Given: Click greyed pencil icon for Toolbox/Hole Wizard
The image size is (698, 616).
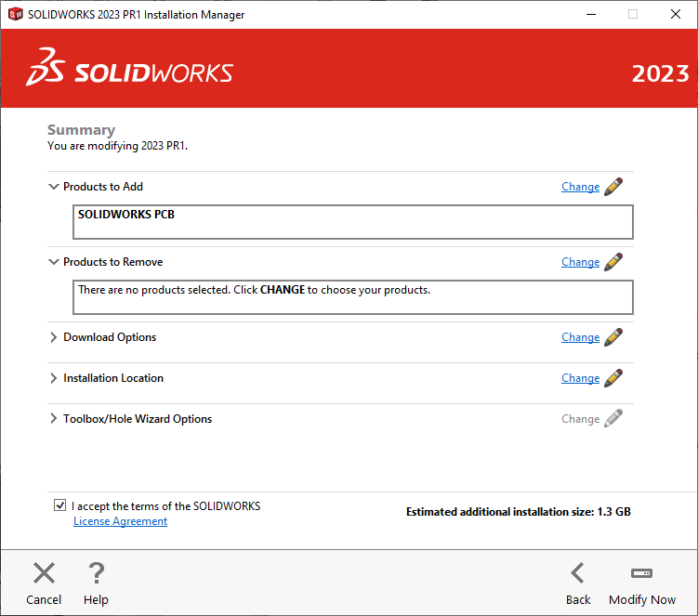Looking at the screenshot, I should click(x=613, y=419).
